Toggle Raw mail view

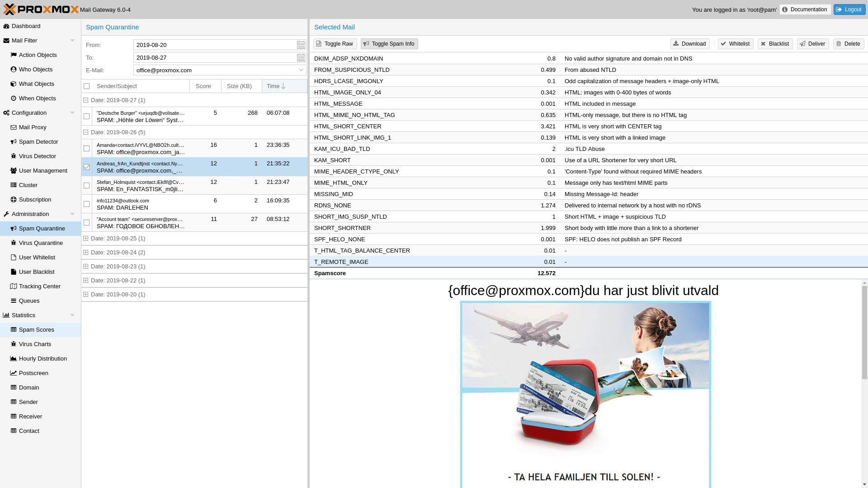click(335, 44)
